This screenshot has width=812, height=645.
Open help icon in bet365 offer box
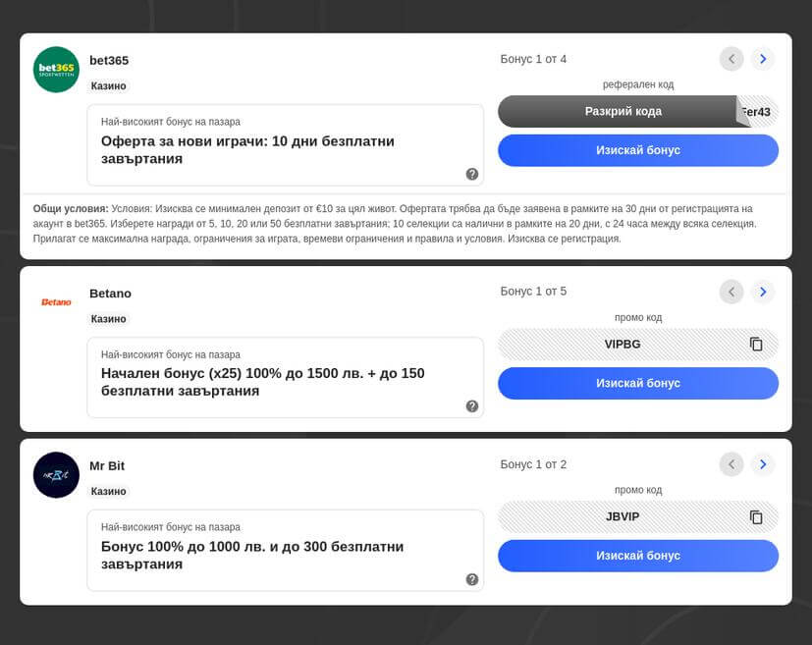pyautogui.click(x=472, y=174)
